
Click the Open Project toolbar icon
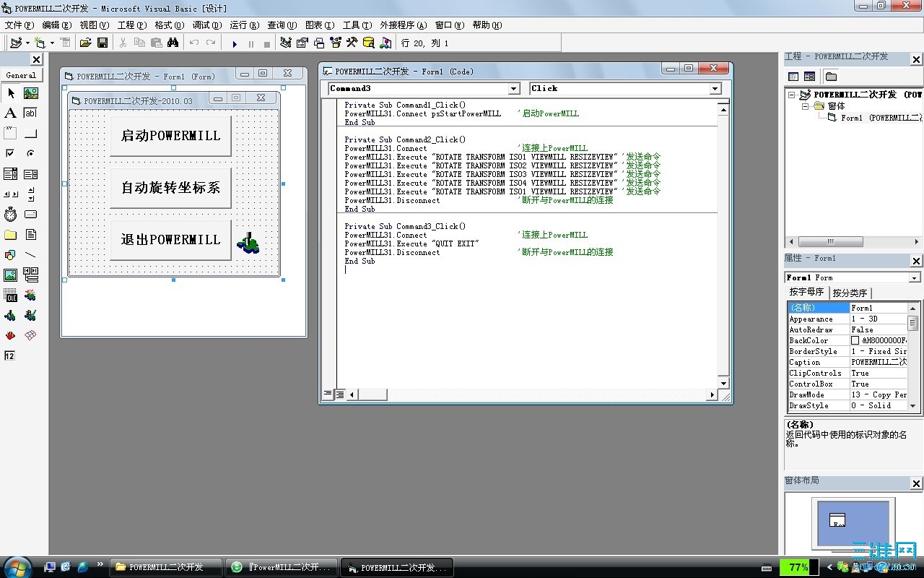pyautogui.click(x=86, y=43)
